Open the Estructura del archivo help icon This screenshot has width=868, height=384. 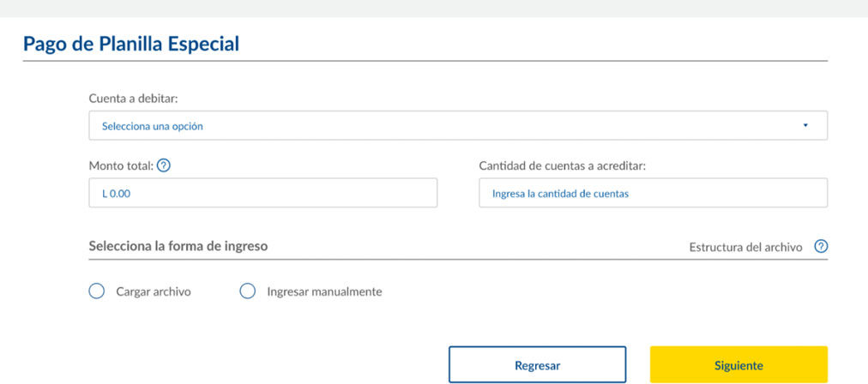coord(821,247)
